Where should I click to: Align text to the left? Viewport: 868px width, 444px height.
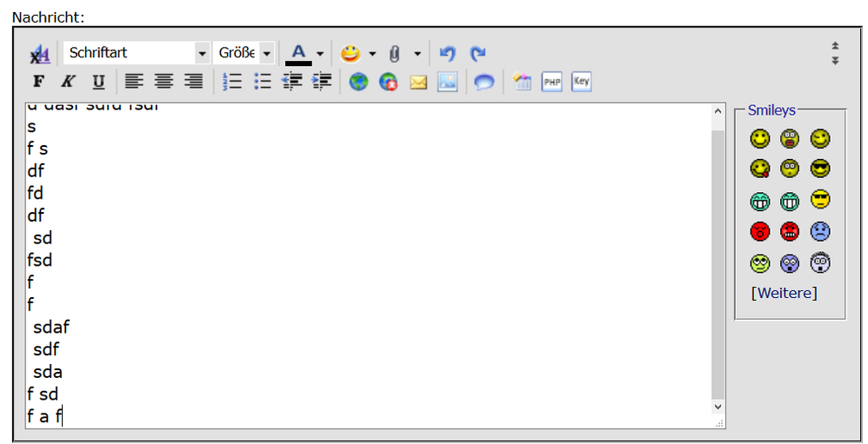134,82
